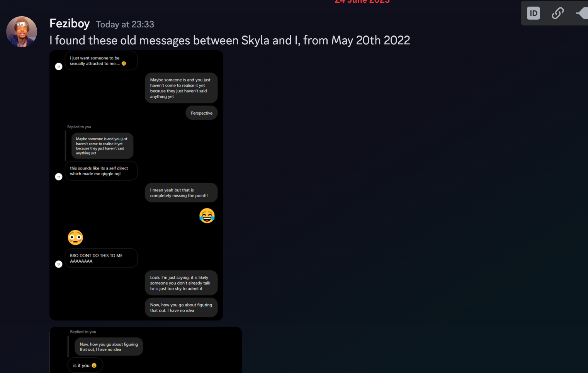Click the tiny avatar beside 'BRO DONT DO THIS TO ME'

coord(59,264)
